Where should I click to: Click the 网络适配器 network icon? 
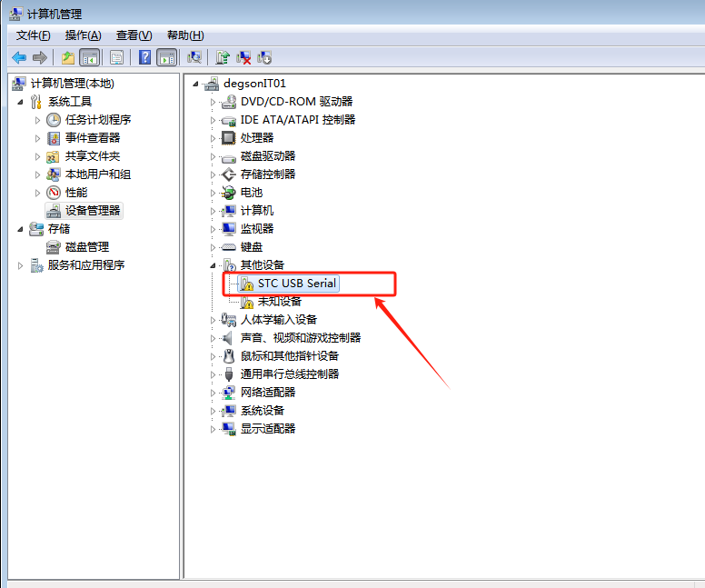point(229,393)
